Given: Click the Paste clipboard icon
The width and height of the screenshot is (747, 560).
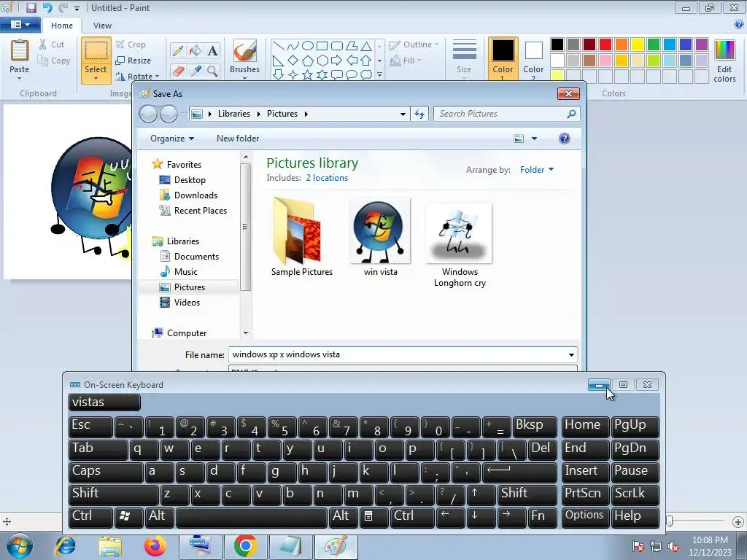Looking at the screenshot, I should [20, 50].
